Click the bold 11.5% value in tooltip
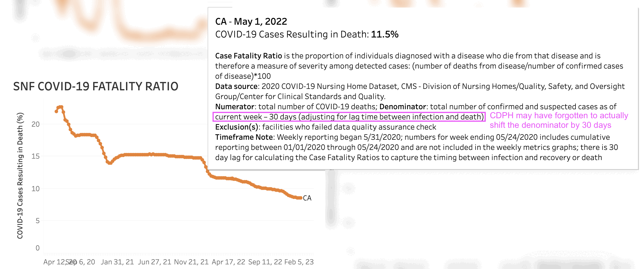644x269 pixels. (x=385, y=34)
